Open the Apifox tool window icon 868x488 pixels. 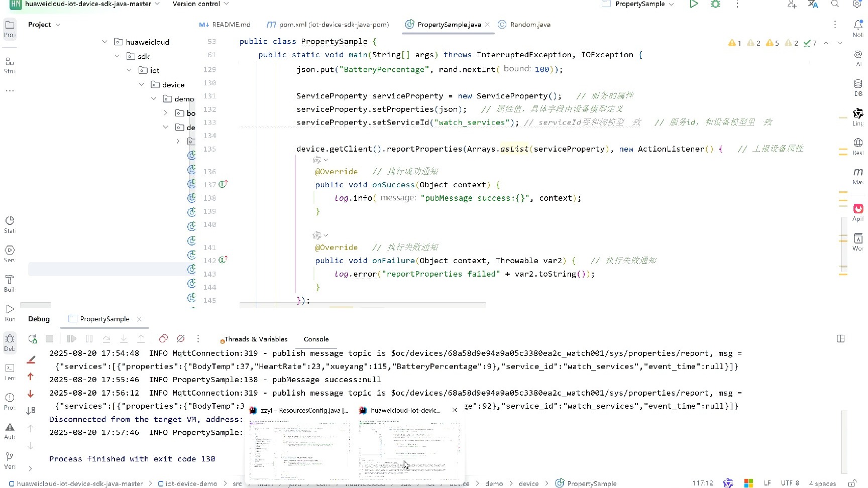click(x=858, y=212)
